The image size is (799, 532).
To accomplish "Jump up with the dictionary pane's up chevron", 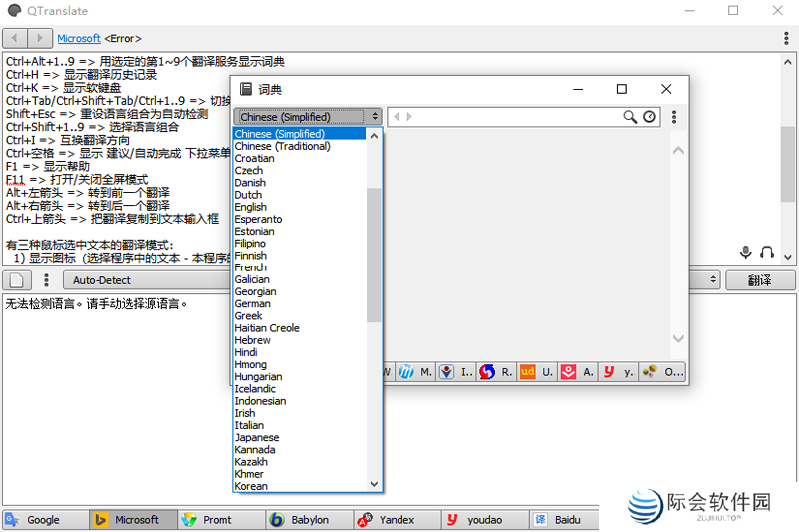I will (678, 150).
